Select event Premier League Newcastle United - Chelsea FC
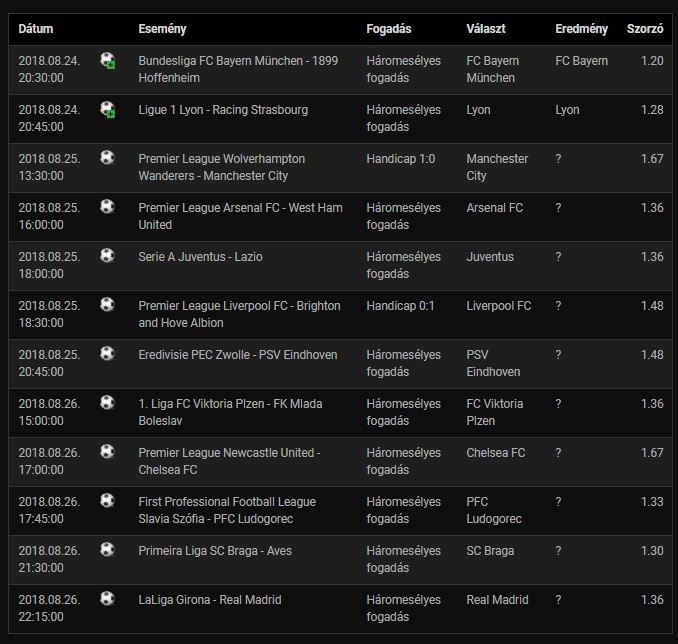Viewport: 678px width, 644px height. click(229, 461)
